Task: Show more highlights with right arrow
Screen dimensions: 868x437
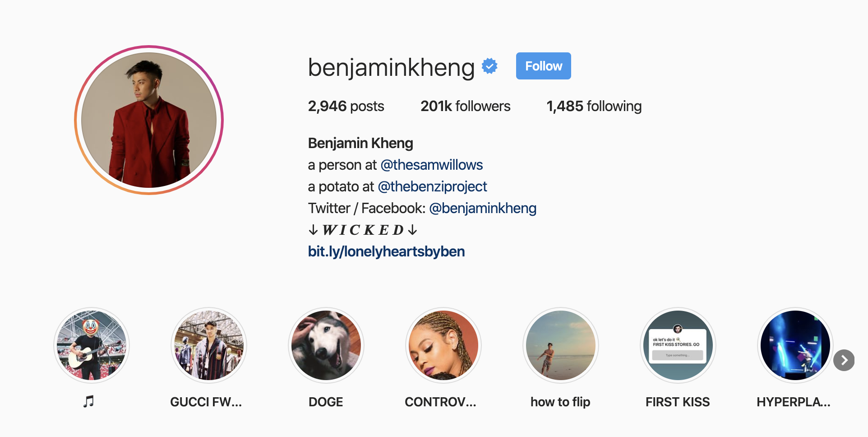Action: pyautogui.click(x=844, y=360)
